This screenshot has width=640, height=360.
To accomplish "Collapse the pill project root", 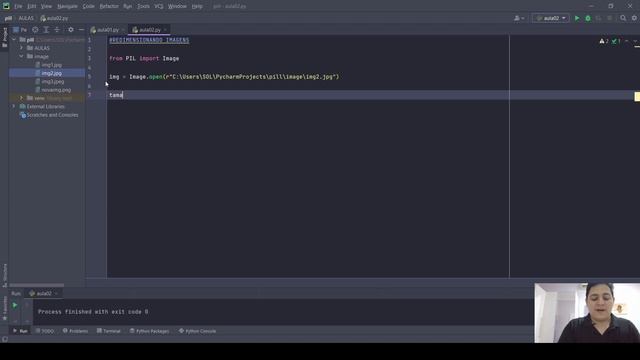I will [14, 40].
